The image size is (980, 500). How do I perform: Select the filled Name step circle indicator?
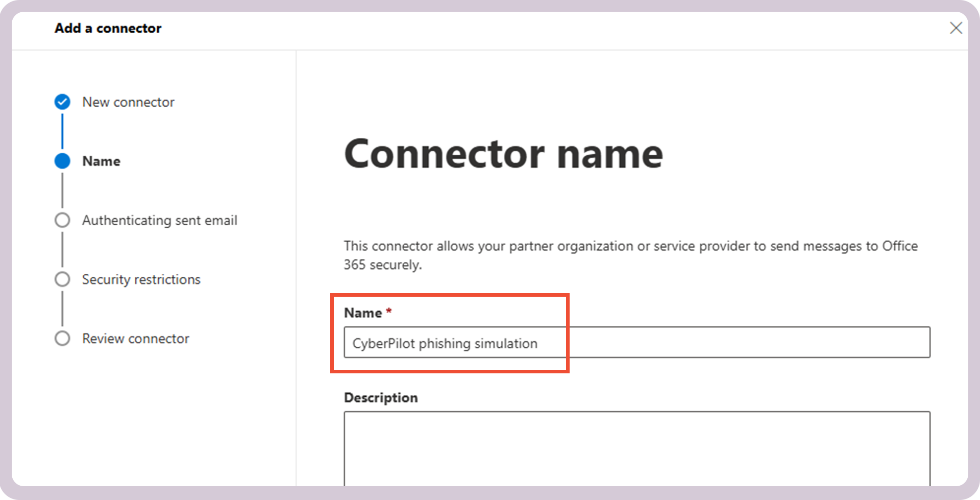pos(62,160)
